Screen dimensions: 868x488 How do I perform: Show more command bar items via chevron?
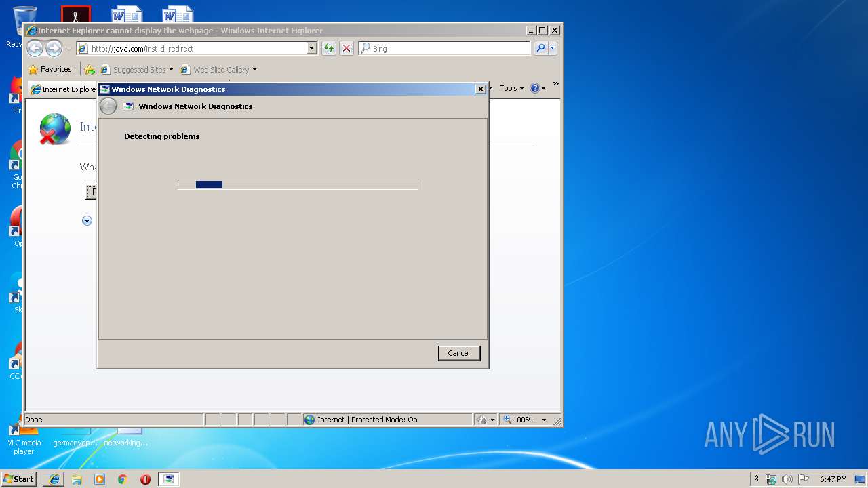click(x=555, y=84)
